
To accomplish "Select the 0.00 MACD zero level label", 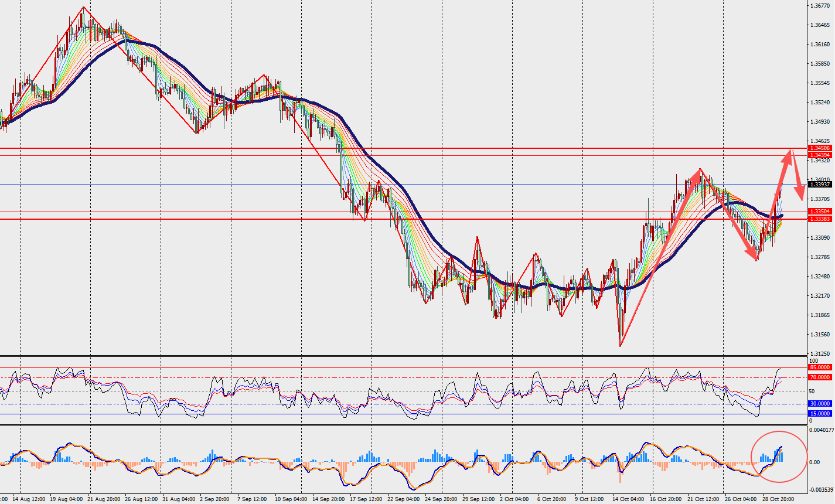I will coord(814,462).
